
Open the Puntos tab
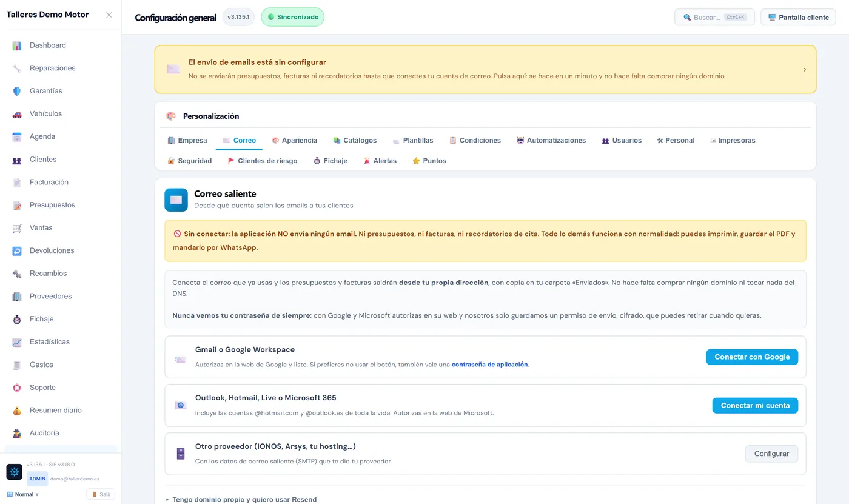[429, 161]
